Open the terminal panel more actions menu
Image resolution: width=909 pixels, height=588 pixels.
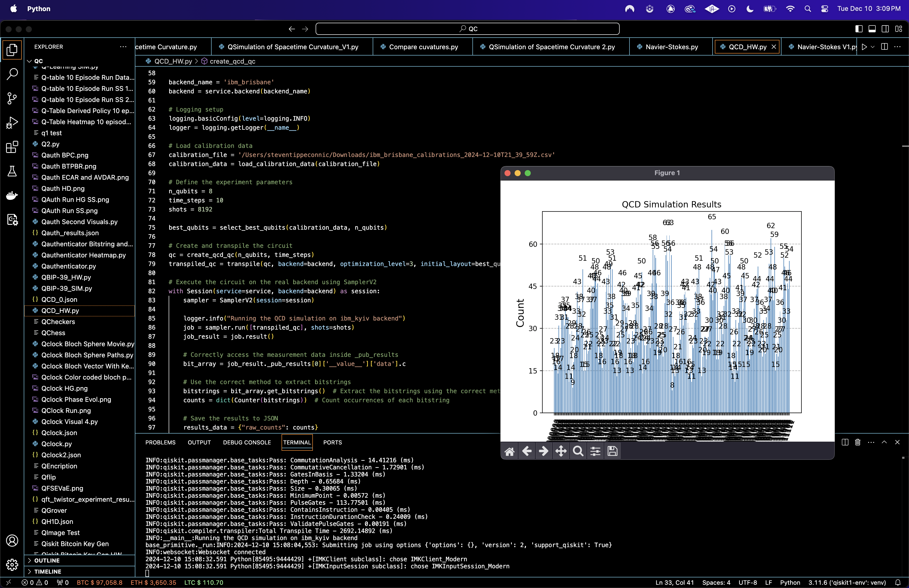click(x=871, y=442)
